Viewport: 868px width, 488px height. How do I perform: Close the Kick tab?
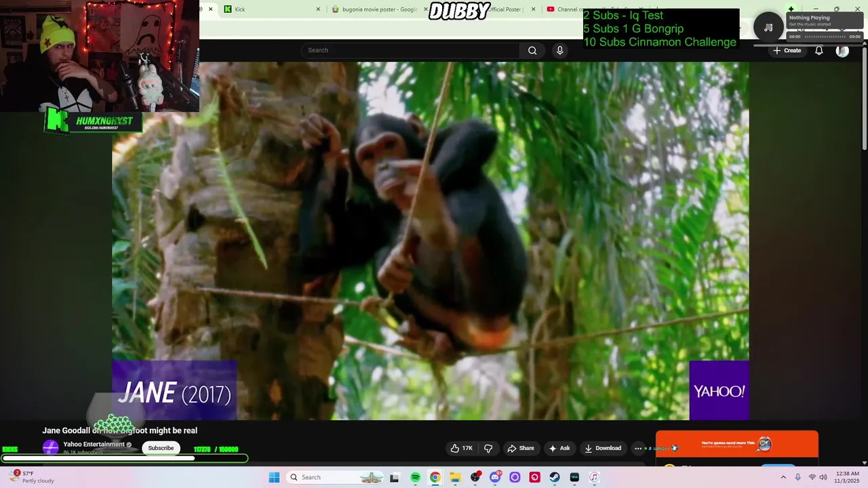pyautogui.click(x=318, y=9)
